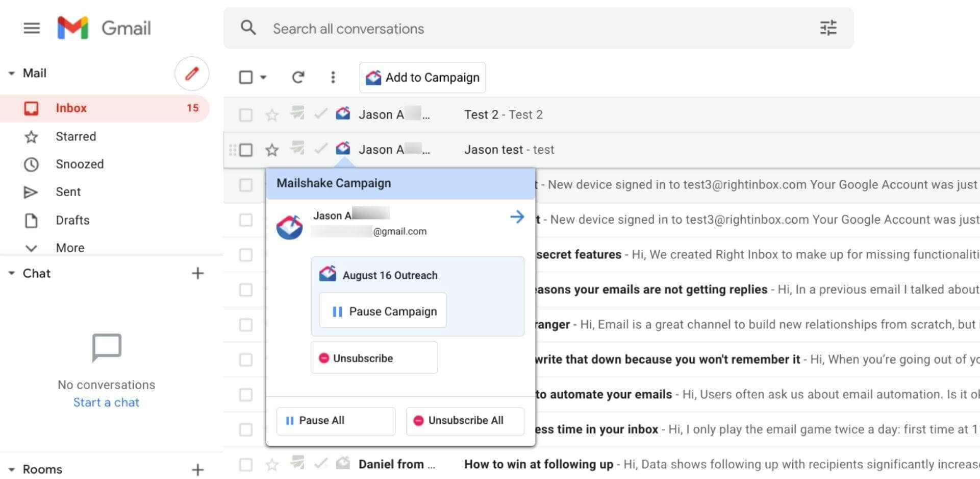Click sequence icon on Jason test row

297,148
